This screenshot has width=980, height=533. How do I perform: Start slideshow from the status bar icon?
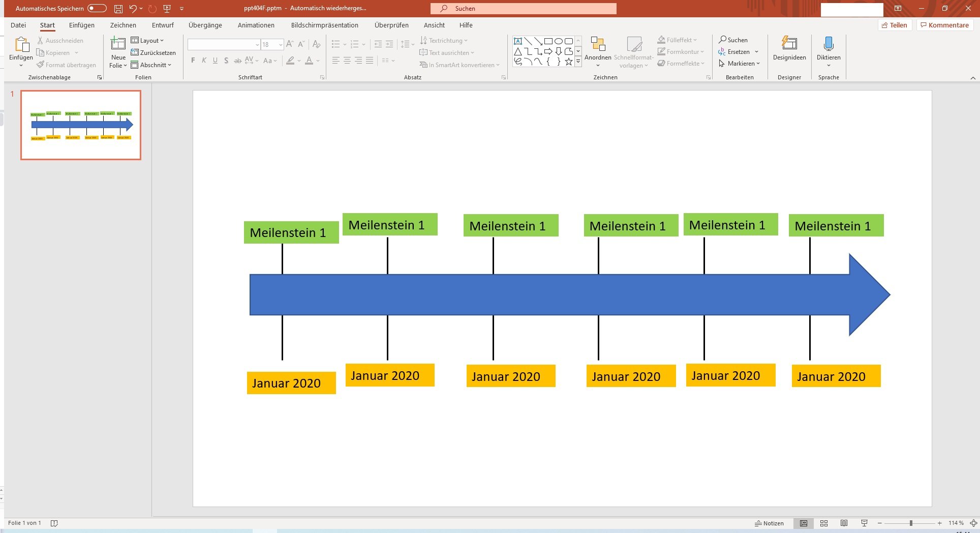[x=864, y=523]
